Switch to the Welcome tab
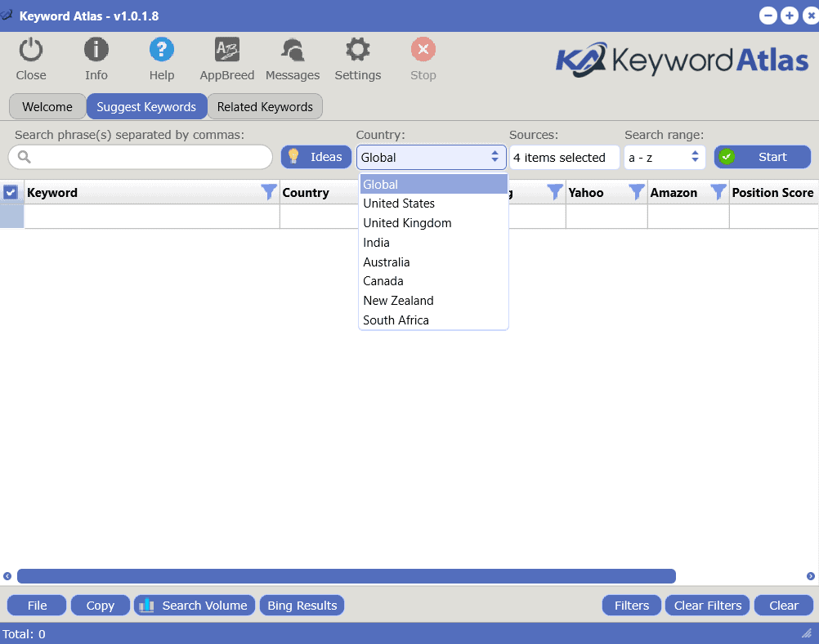The height and width of the screenshot is (644, 819). (47, 107)
